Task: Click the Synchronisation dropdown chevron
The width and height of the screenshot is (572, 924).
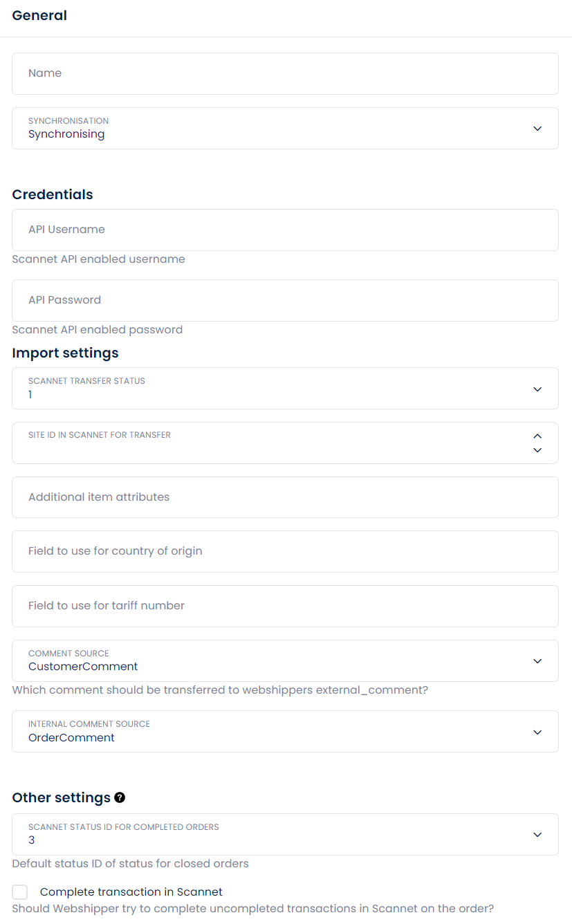Action: (537, 129)
